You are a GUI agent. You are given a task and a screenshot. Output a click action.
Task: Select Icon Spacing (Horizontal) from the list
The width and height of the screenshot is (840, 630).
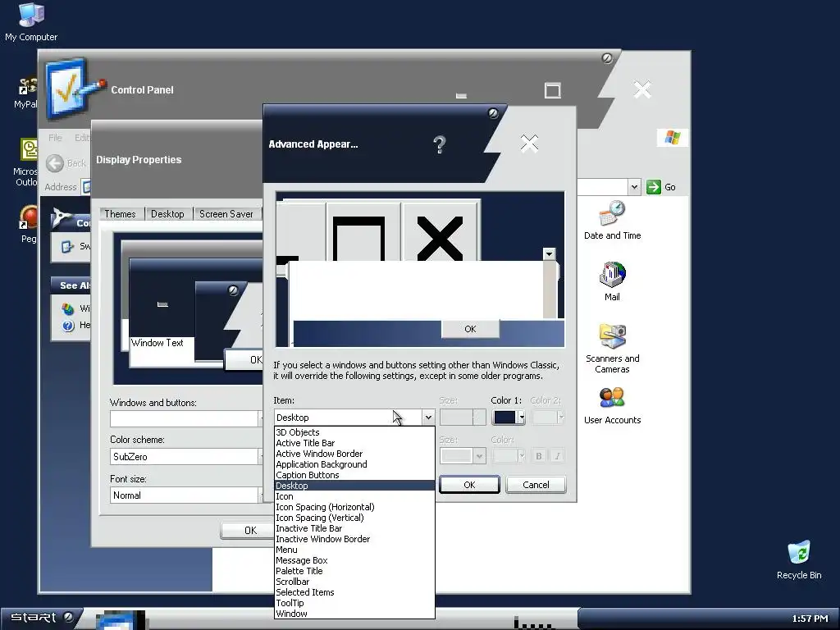[354, 507]
